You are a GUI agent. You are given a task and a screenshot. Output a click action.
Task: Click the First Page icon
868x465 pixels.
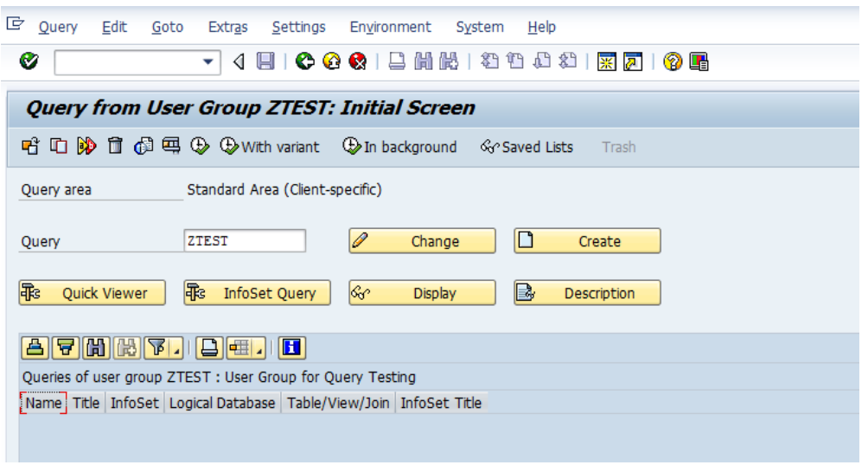pyautogui.click(x=489, y=61)
